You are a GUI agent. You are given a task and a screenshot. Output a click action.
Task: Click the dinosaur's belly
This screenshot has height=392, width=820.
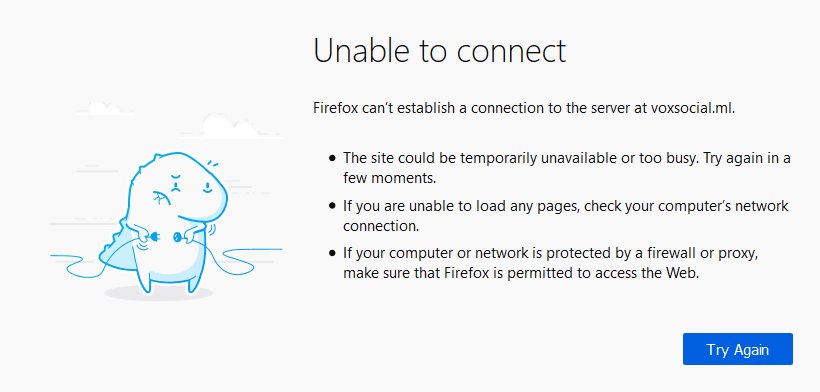point(173,260)
